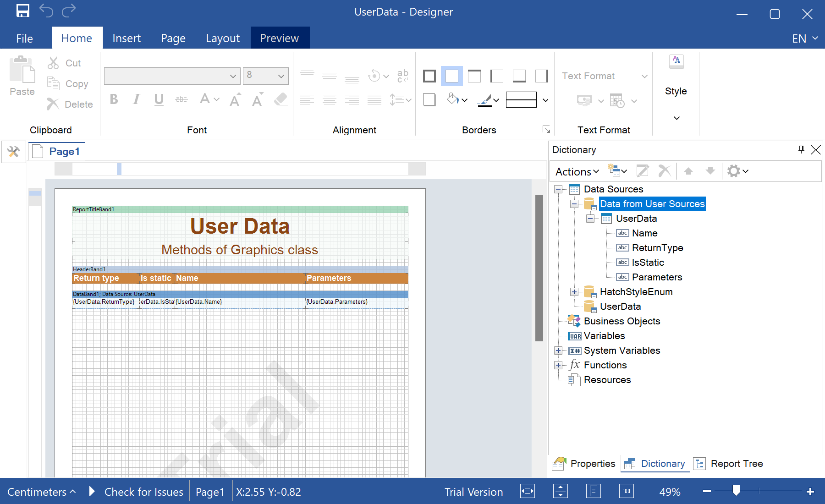Toggle underline formatting
825x504 pixels.
[159, 99]
